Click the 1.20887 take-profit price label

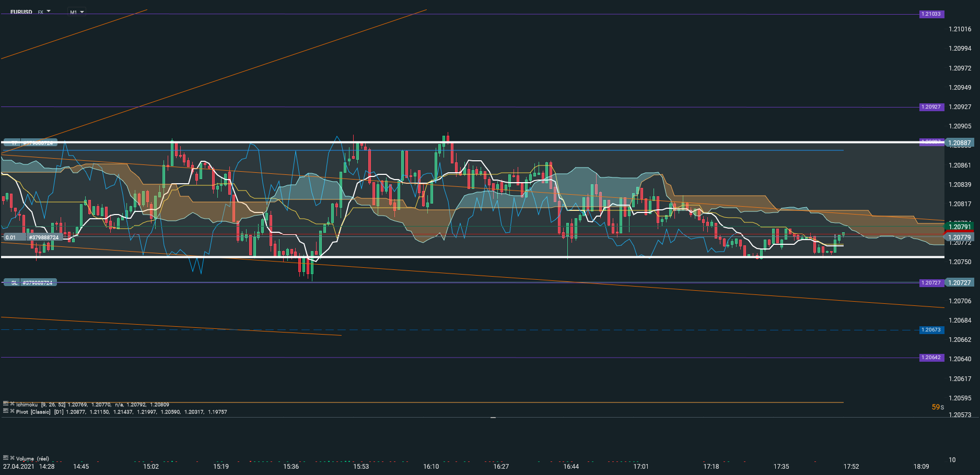(960, 143)
